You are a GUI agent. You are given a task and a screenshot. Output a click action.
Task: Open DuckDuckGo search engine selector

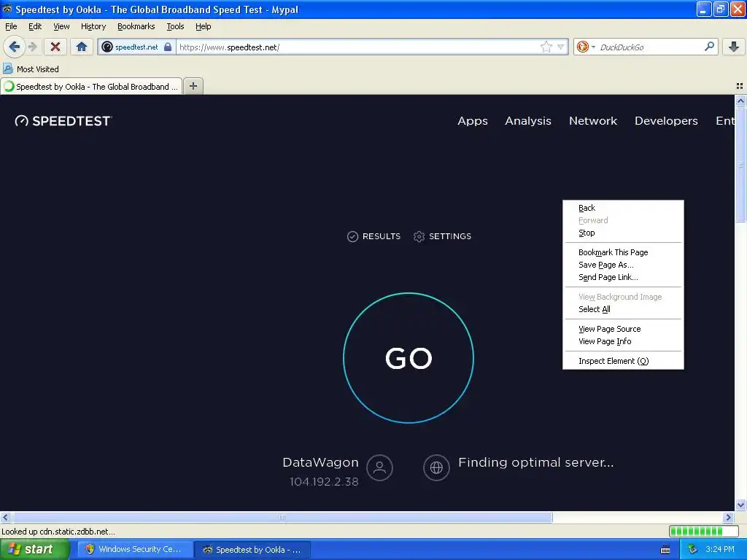tap(586, 47)
